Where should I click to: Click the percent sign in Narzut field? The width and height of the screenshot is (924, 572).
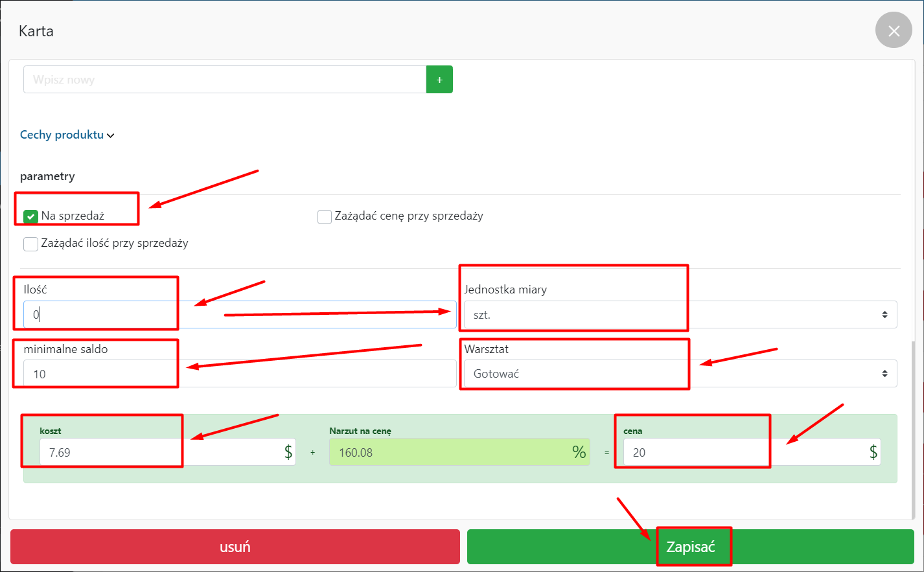click(579, 452)
